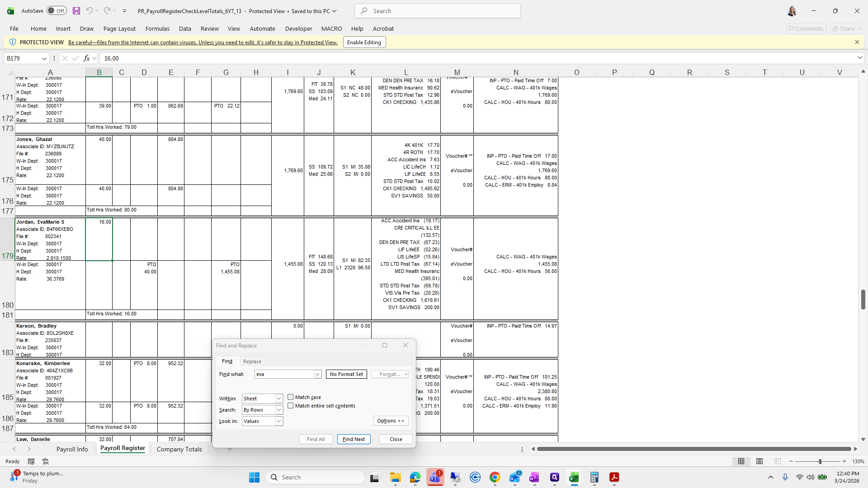
Task: Enable the Match case checkbox
Action: 291,397
